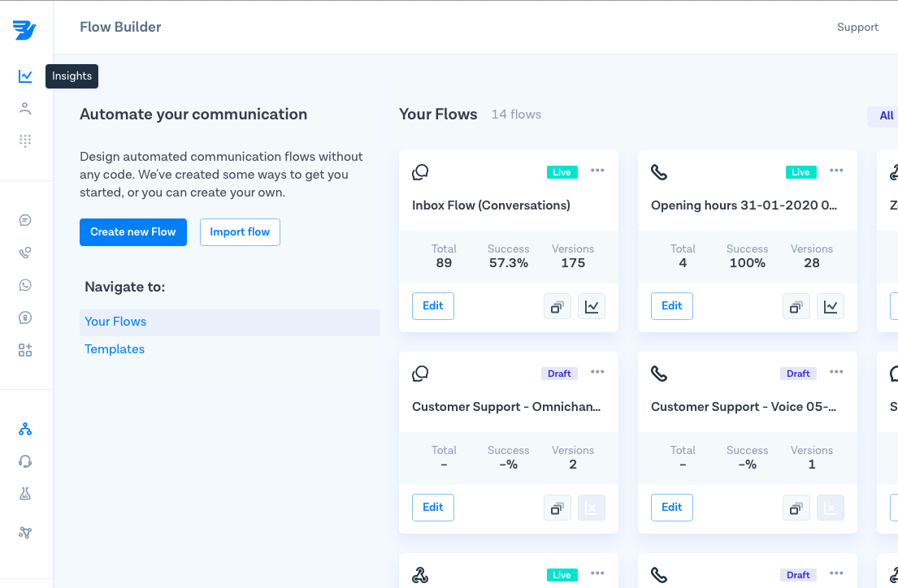This screenshot has width=898, height=588.
Task: Open more options for Inbox Flow card
Action: point(597,171)
